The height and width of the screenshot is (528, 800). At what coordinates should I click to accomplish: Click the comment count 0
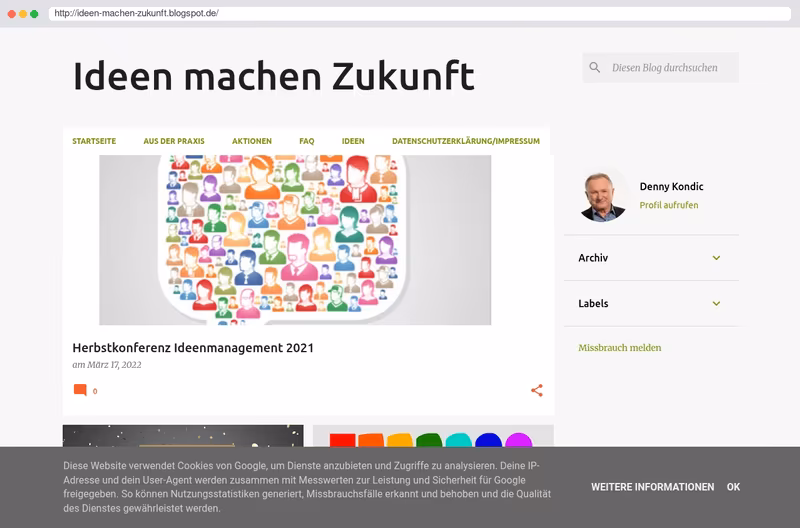(x=95, y=391)
